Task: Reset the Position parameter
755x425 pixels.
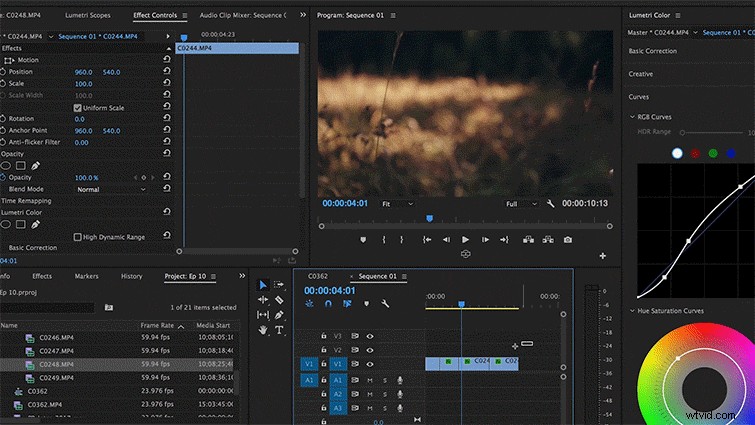Action: [x=167, y=71]
